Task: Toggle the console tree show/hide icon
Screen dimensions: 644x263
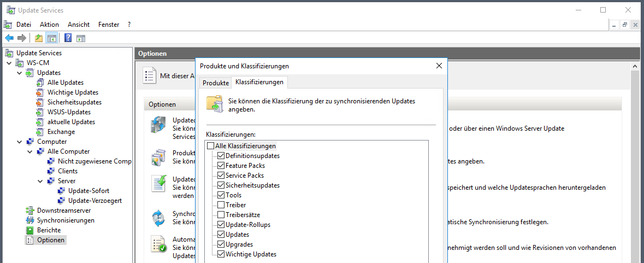Action: coord(51,38)
